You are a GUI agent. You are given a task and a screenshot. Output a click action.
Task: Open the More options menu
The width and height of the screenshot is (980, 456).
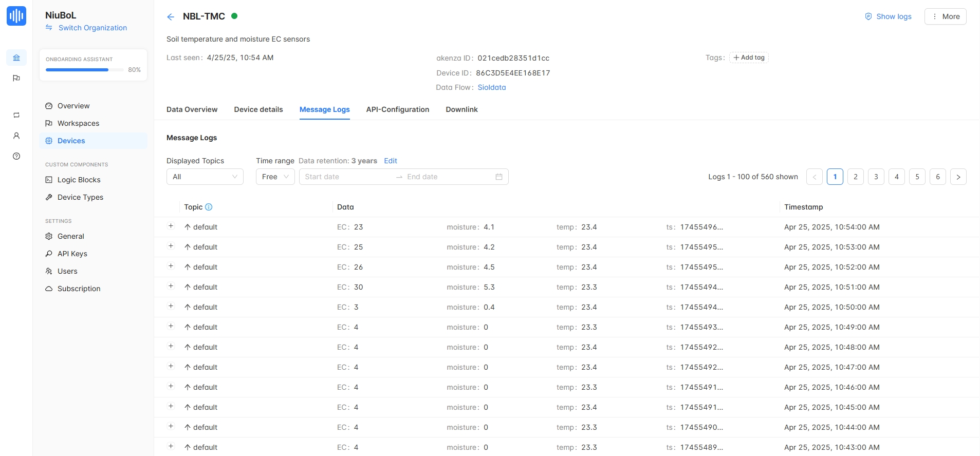(x=945, y=16)
